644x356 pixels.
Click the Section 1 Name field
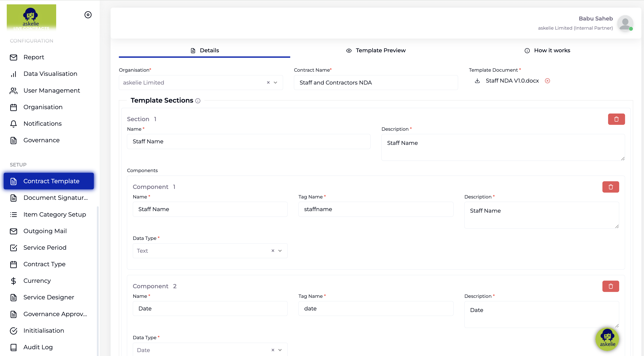(x=249, y=141)
